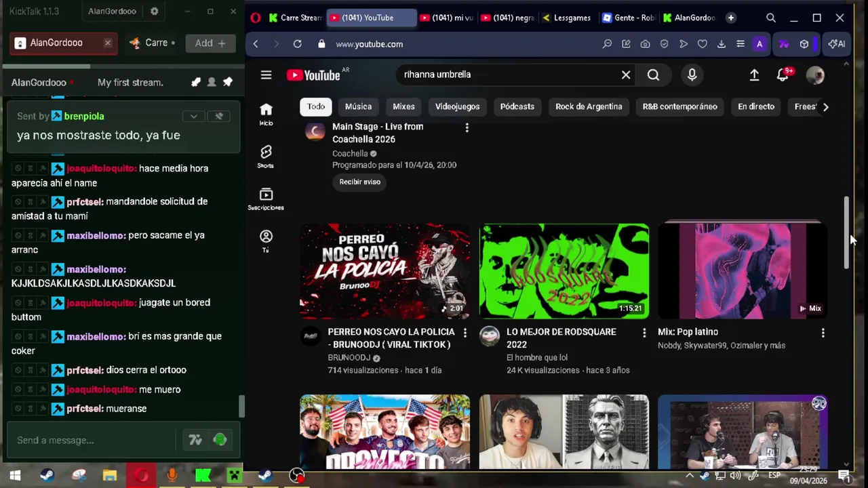Play the LO MEJOR DE RODSQUARE 2022 thumbnail

tap(564, 271)
